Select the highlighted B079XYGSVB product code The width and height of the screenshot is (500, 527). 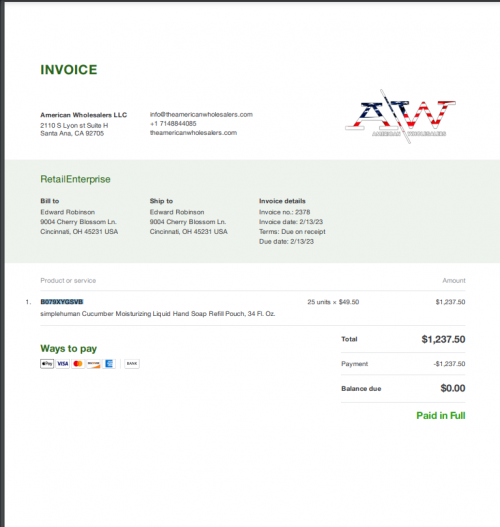coord(62,302)
